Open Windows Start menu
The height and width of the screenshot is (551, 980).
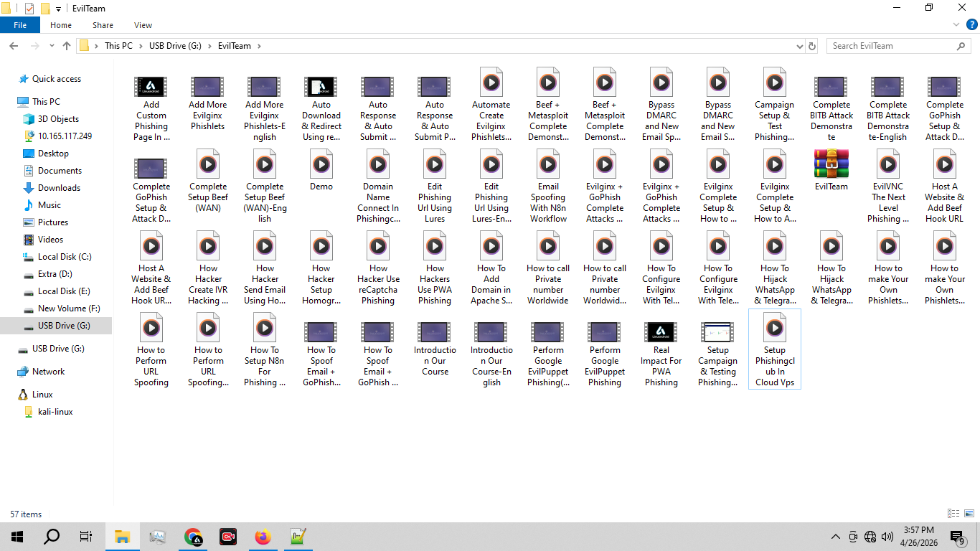pos(17,537)
